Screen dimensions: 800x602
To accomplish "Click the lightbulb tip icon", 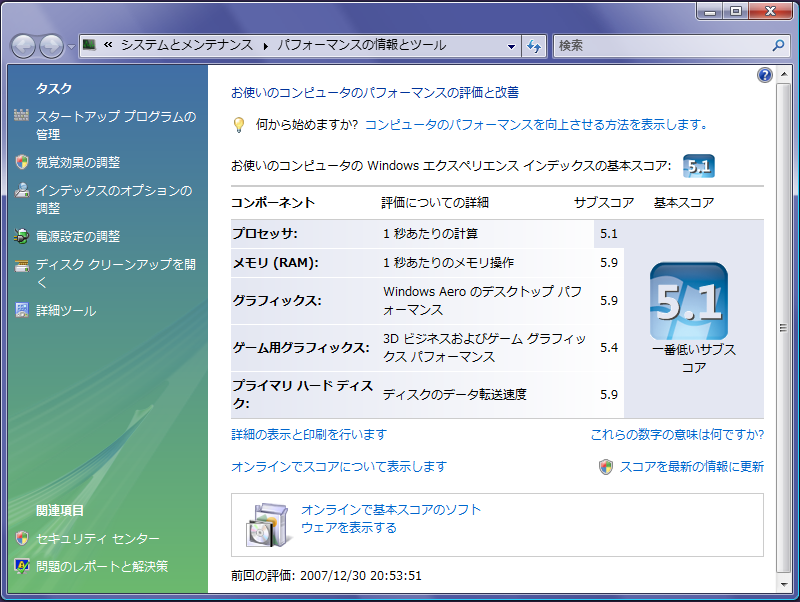I will (238, 125).
